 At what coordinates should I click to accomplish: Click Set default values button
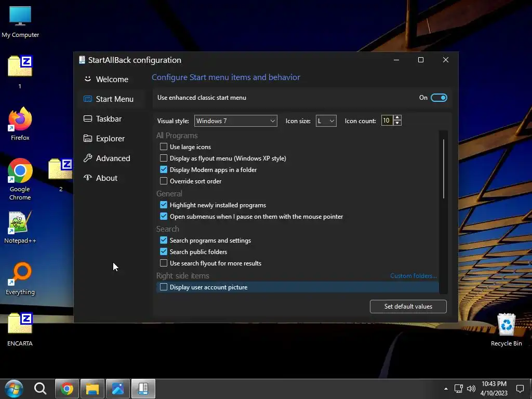point(408,307)
